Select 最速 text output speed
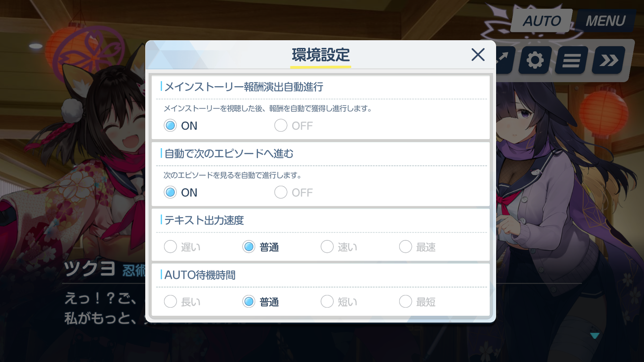Viewport: 644px width, 362px height. pos(418,247)
